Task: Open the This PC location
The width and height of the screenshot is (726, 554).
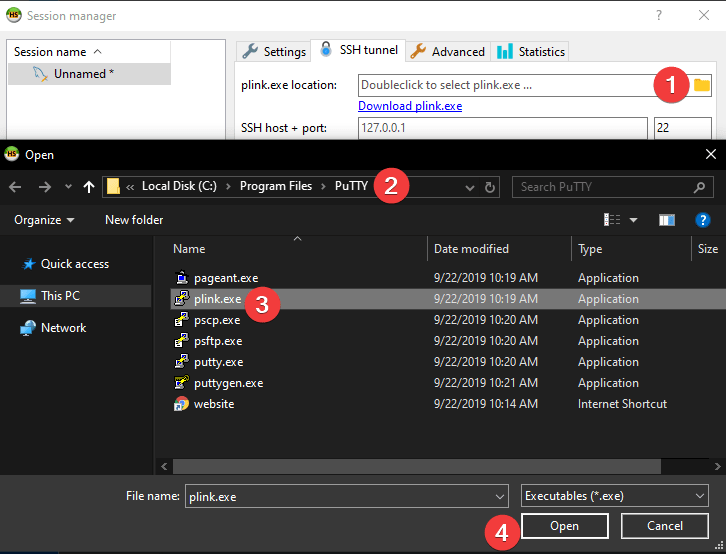Action: click(60, 296)
